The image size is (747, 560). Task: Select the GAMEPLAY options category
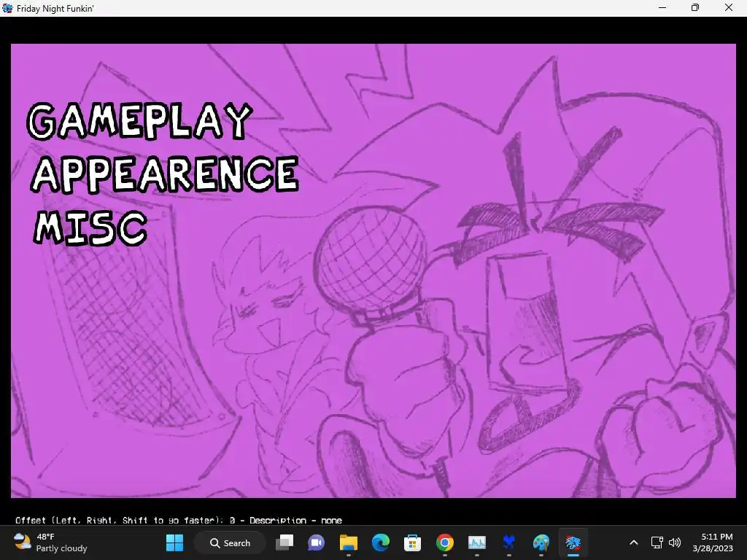point(139,121)
